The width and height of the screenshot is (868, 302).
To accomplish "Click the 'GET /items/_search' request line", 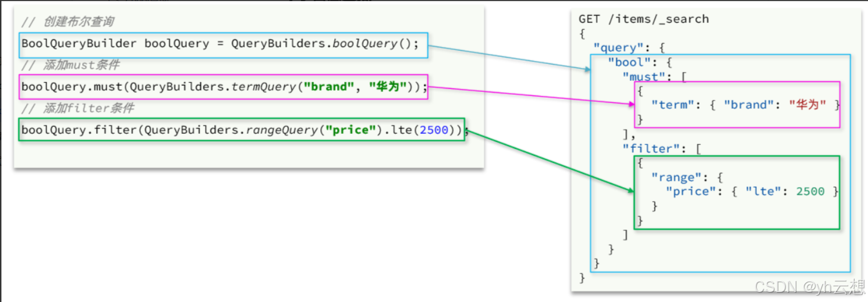I will [643, 19].
